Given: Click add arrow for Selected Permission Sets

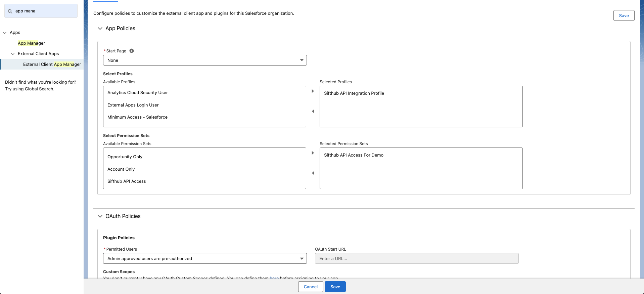Looking at the screenshot, I should point(313,153).
